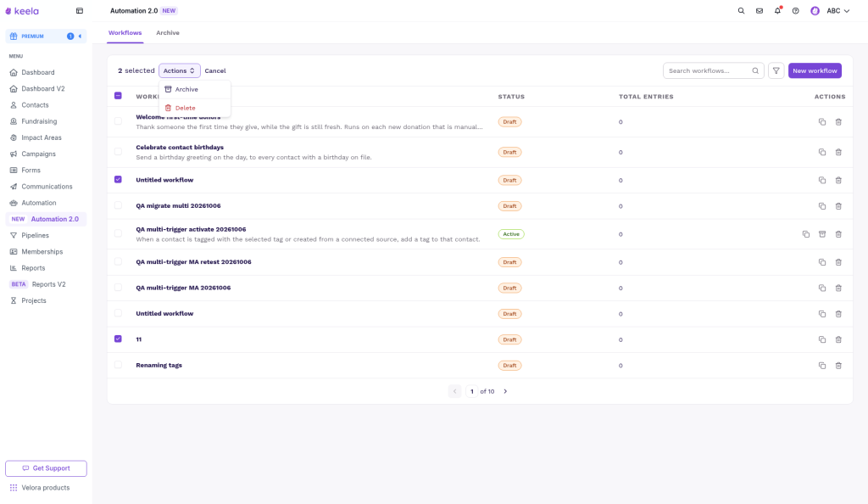This screenshot has width=868, height=504.
Task: Duplicate the Renaming tags workflow
Action: 822,366
